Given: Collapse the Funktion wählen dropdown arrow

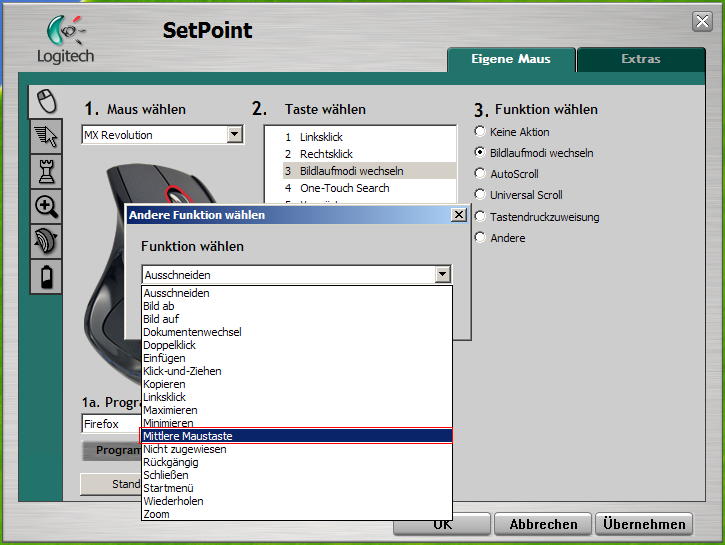Looking at the screenshot, I should pos(442,274).
